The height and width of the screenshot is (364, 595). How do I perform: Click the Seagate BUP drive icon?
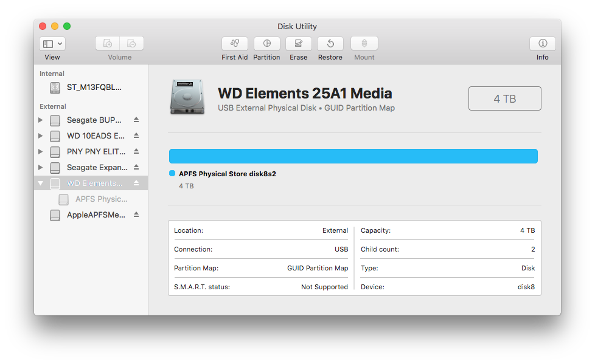point(55,120)
